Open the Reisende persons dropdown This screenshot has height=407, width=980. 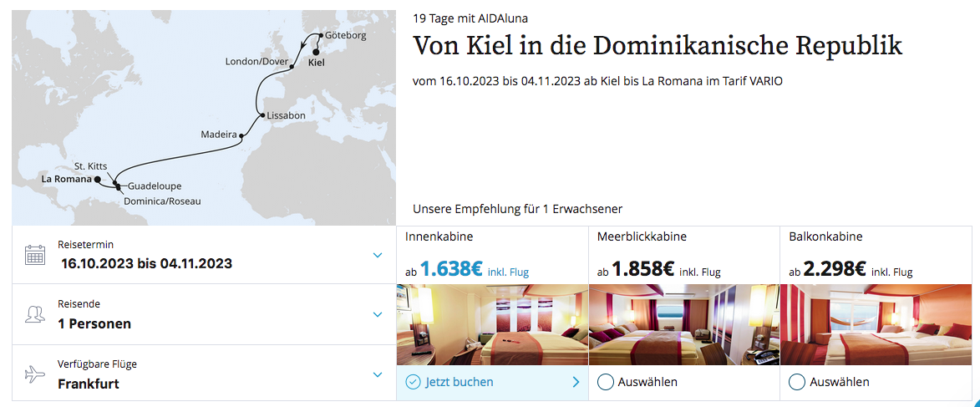coord(377,314)
